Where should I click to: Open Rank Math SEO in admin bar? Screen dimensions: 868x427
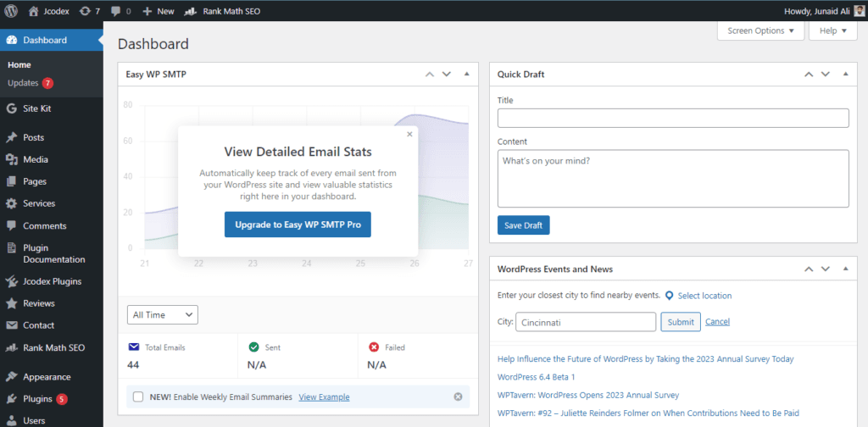pos(222,11)
